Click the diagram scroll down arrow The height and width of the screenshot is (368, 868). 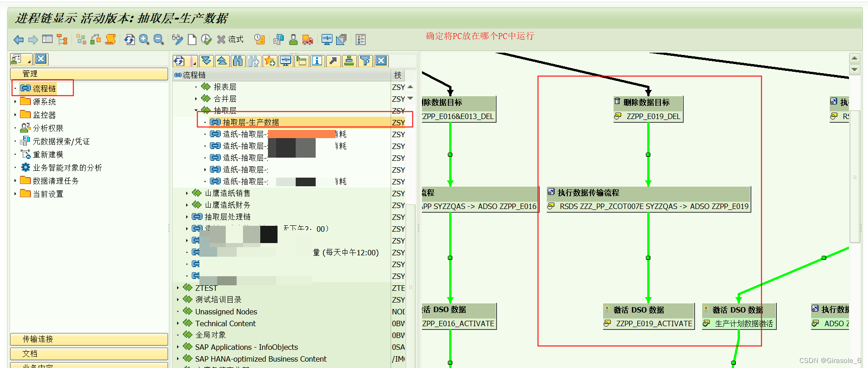point(854,70)
